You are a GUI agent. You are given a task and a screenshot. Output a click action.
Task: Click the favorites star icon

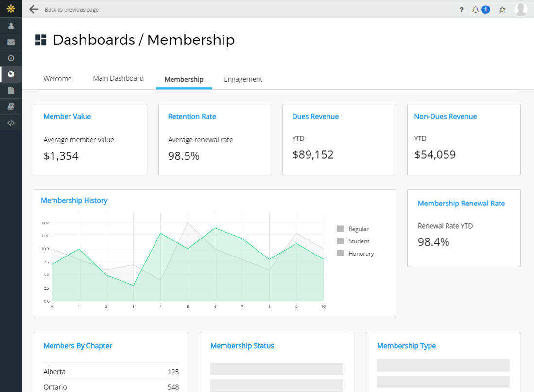502,10
